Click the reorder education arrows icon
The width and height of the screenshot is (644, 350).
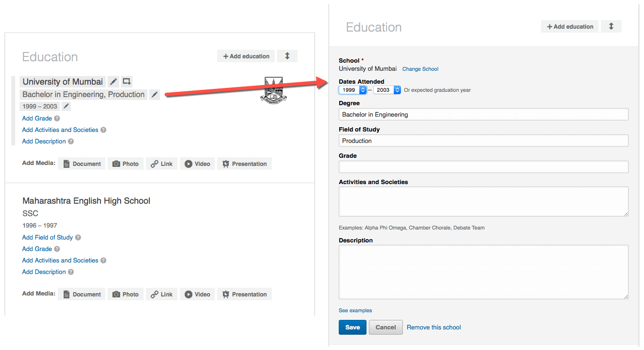(x=287, y=56)
